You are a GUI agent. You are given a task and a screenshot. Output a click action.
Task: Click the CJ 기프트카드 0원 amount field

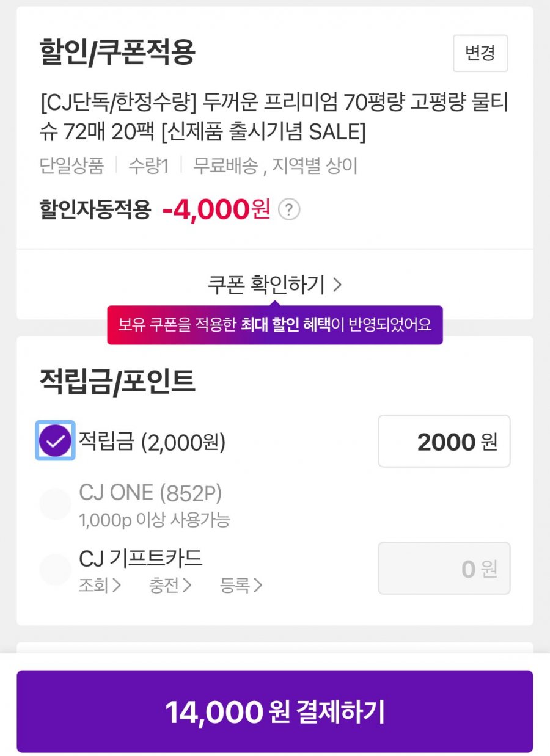(x=444, y=569)
